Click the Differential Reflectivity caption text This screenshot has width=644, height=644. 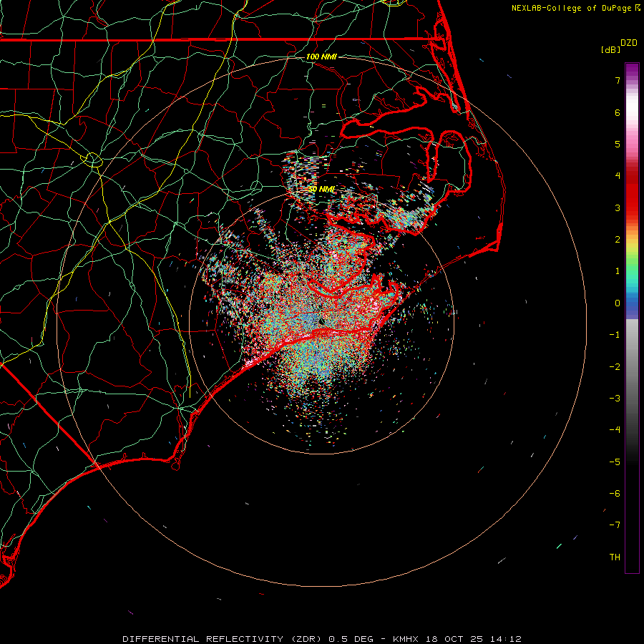[322, 639]
